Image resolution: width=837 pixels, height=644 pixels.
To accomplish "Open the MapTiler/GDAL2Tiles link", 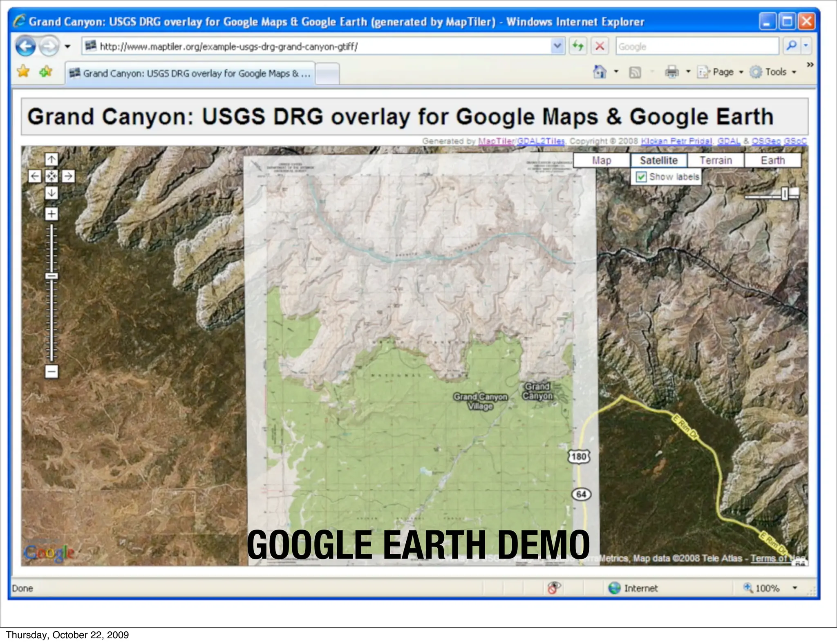I will 521,141.
